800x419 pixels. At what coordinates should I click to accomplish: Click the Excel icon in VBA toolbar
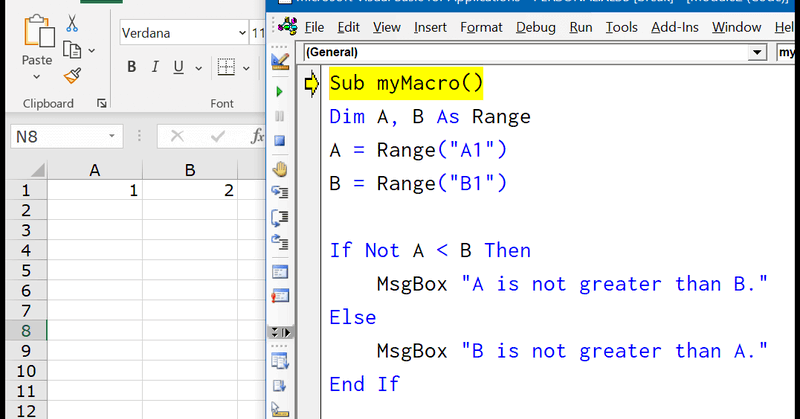pyautogui.click(x=288, y=26)
